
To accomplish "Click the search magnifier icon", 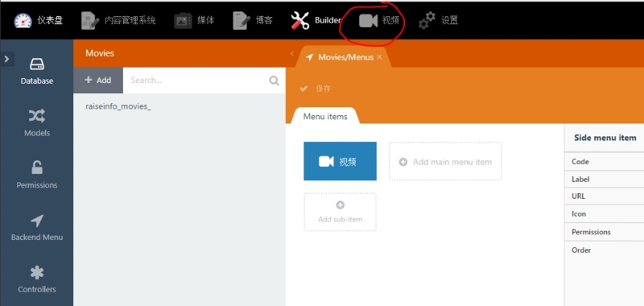I will click(x=274, y=81).
